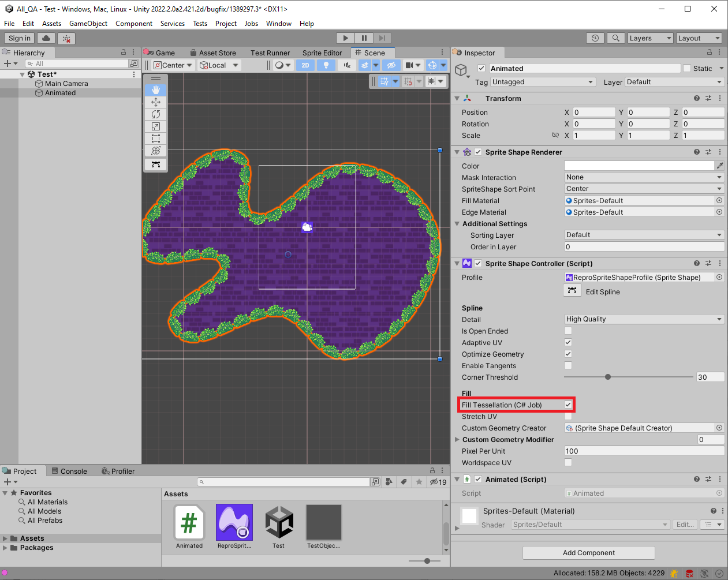Open the Center pivot mode dropdown

pos(173,65)
